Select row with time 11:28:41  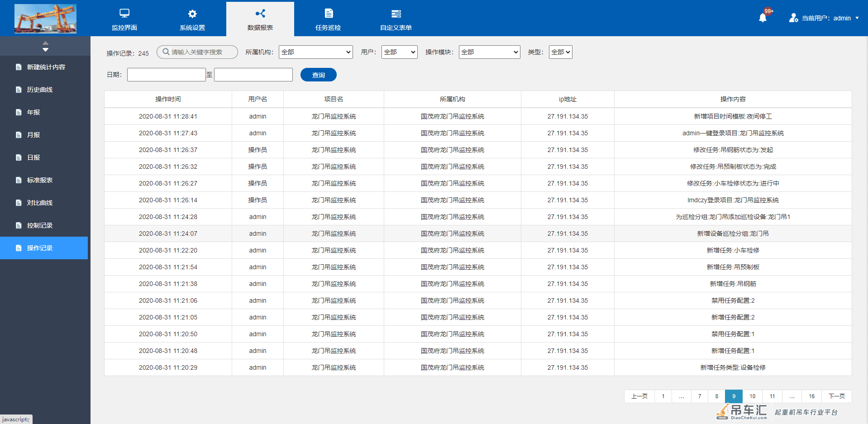coord(478,116)
